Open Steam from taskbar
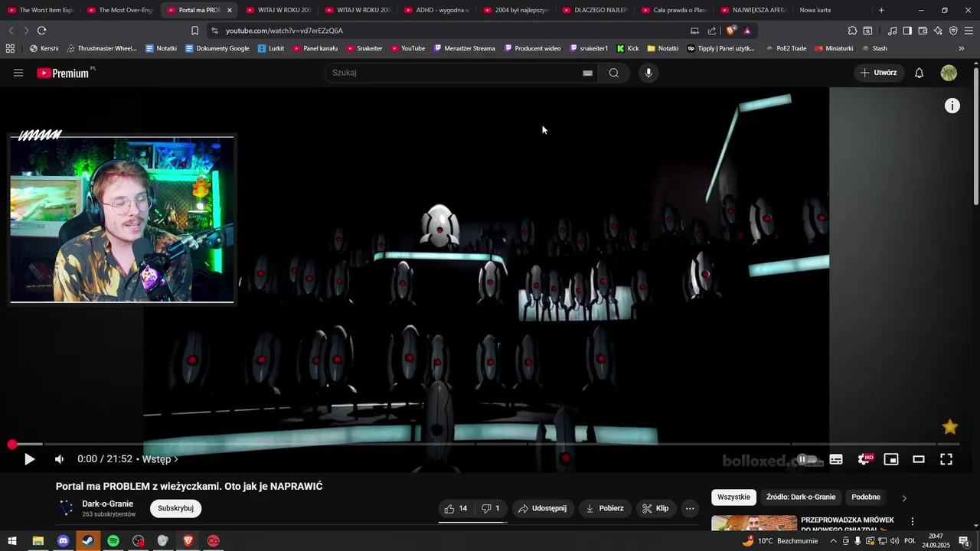This screenshot has width=980, height=551. point(88,541)
